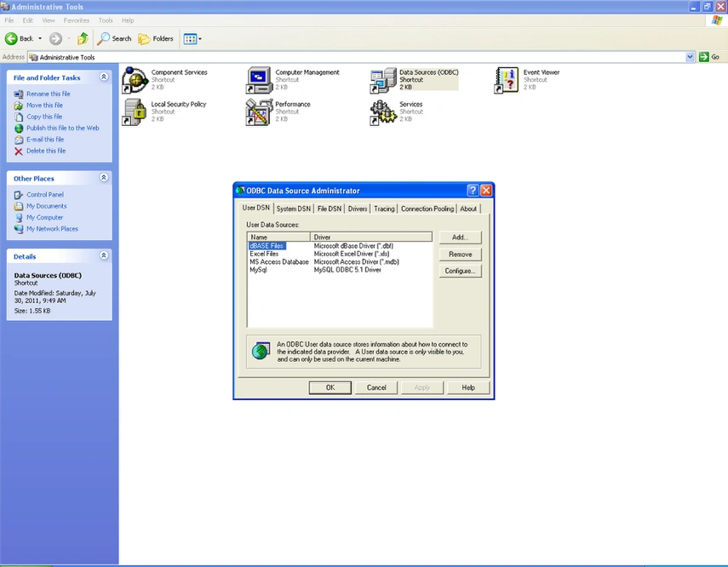Click the E-mail this file icon

[x=19, y=140]
